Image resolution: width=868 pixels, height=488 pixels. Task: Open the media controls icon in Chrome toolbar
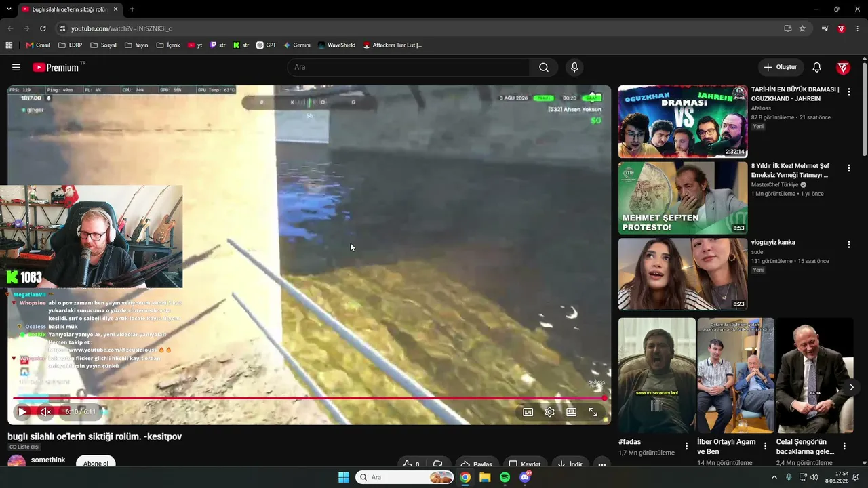click(825, 28)
